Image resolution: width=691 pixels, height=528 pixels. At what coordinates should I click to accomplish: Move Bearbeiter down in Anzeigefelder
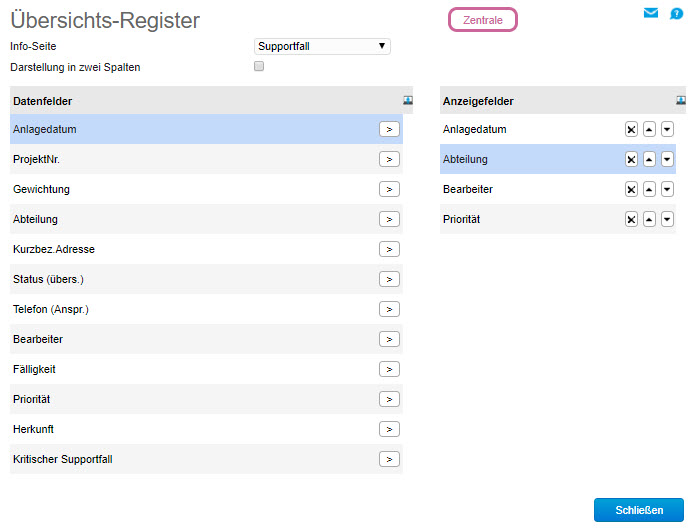click(x=667, y=189)
